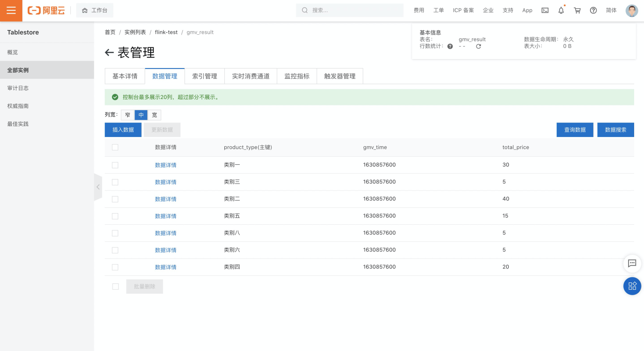Open 权威指南 in the sidebar
The height and width of the screenshot is (351, 644).
click(x=47, y=106)
